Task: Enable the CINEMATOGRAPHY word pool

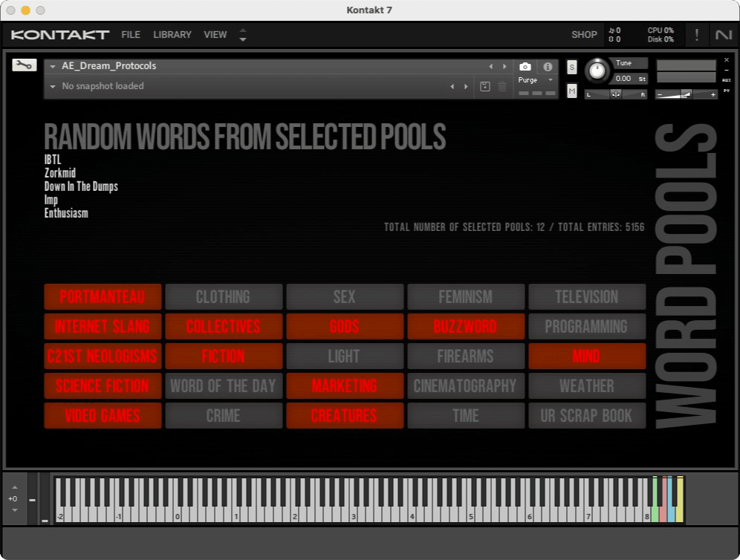Action: [466, 386]
